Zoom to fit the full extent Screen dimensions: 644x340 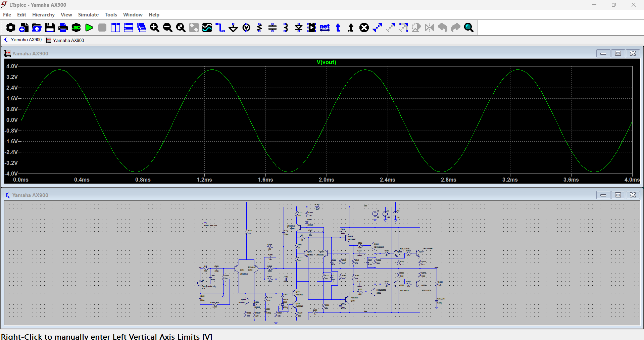181,28
